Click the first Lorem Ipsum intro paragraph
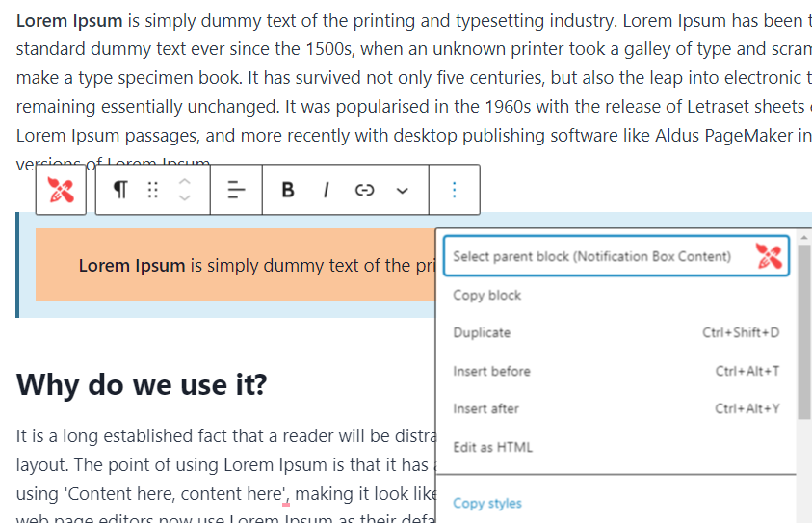The width and height of the screenshot is (812, 523). 414,92
